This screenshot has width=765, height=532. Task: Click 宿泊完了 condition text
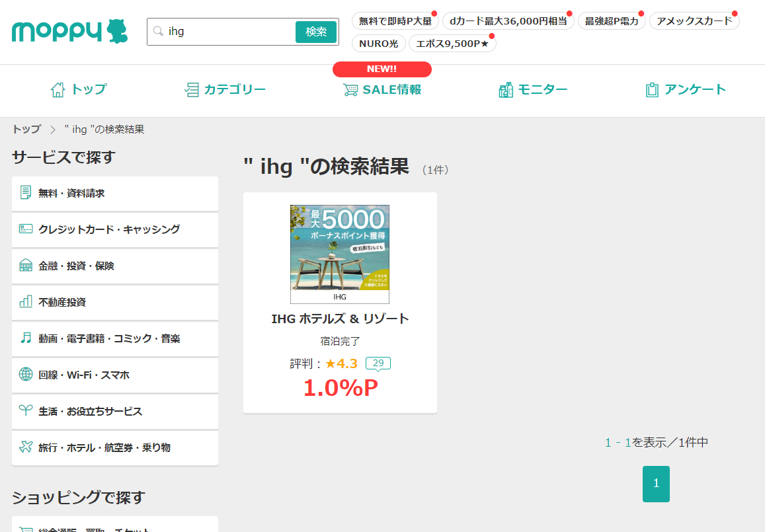[x=340, y=341]
